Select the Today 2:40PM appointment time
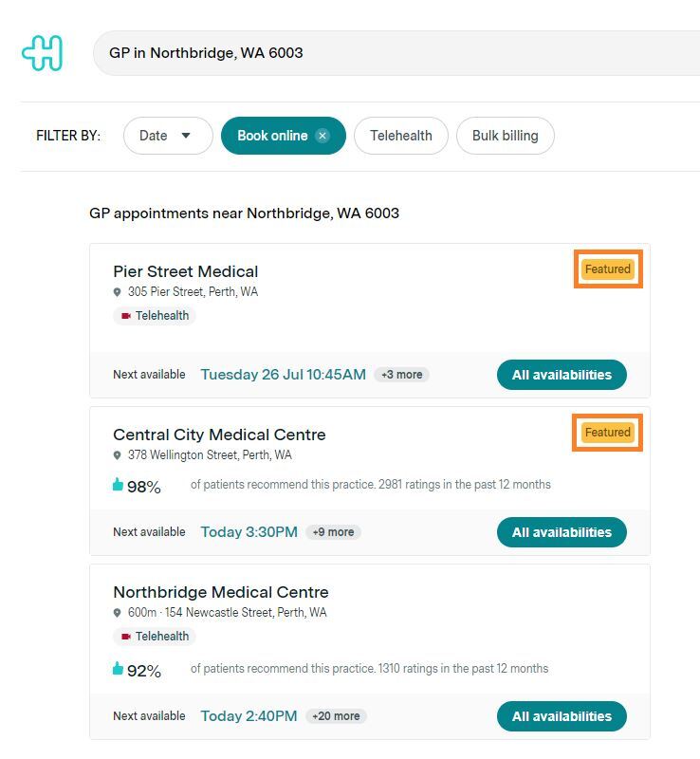The width and height of the screenshot is (700, 759). point(249,716)
